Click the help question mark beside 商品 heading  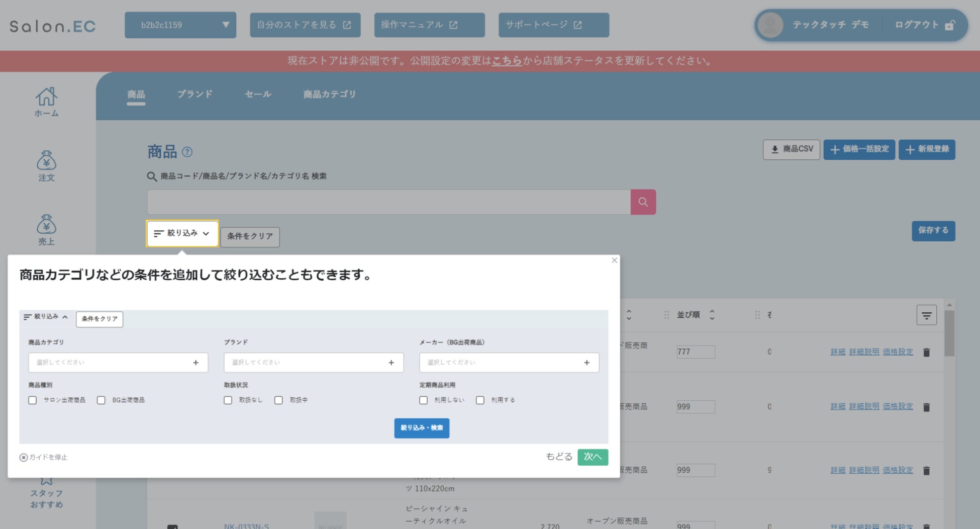[x=187, y=152]
